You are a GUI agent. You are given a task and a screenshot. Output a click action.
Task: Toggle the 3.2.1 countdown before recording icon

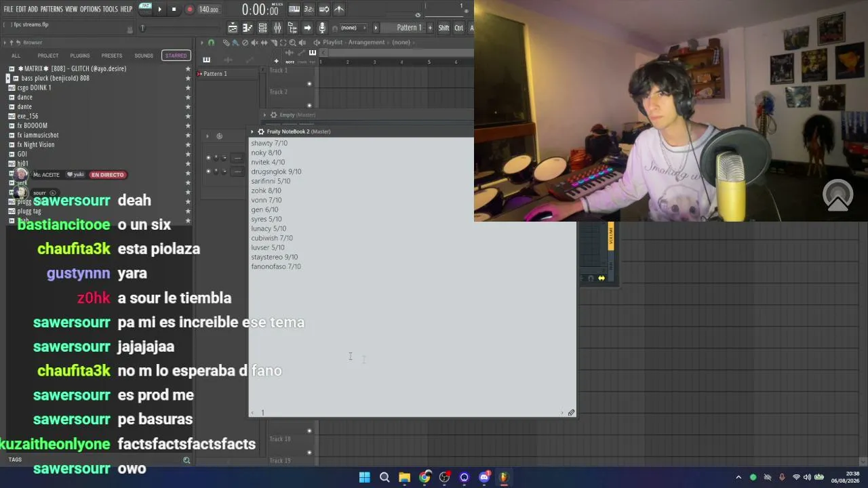coord(309,9)
